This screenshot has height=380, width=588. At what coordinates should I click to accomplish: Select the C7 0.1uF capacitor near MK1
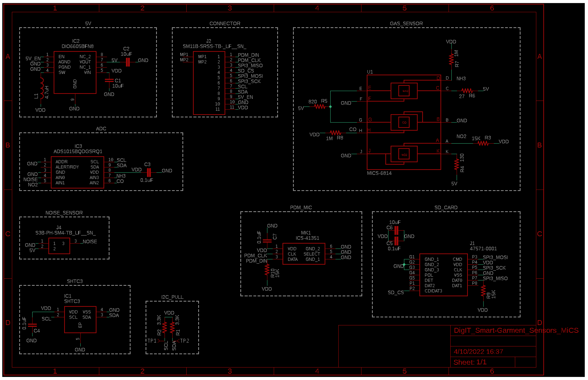[x=267, y=241]
